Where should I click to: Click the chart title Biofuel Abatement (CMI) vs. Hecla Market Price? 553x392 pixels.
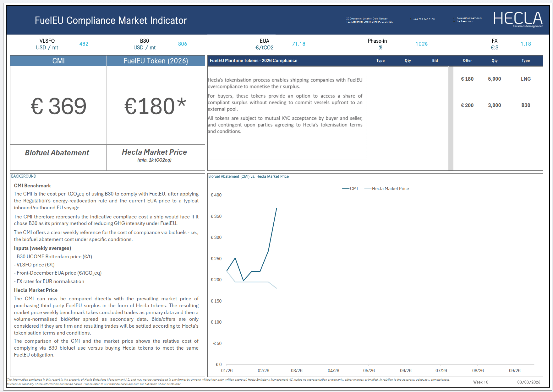(x=249, y=177)
